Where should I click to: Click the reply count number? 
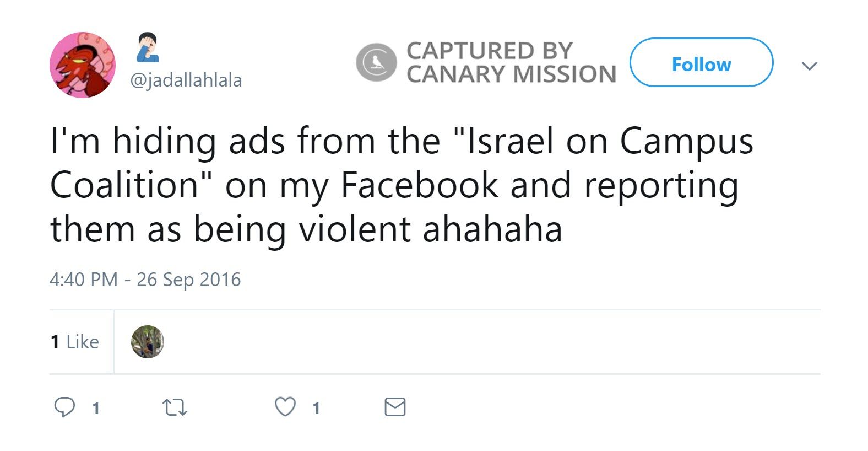96,409
